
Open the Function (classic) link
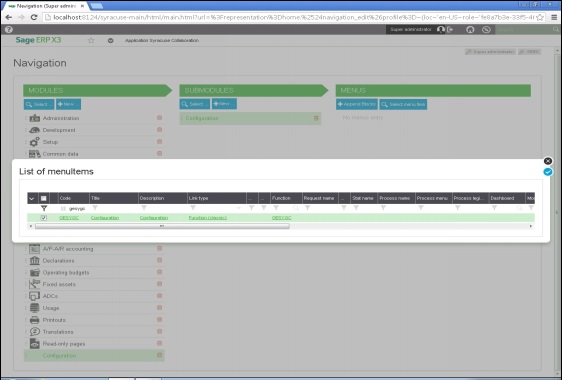[x=208, y=218]
